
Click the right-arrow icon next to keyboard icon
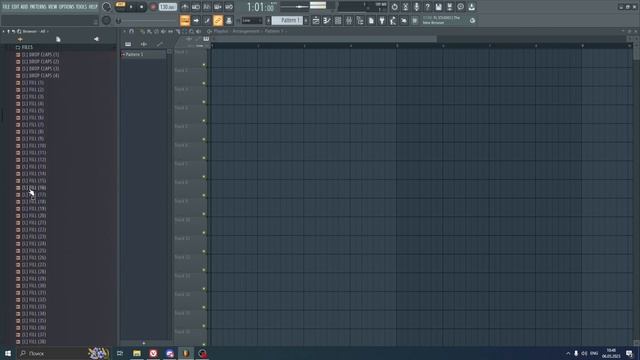point(196,20)
